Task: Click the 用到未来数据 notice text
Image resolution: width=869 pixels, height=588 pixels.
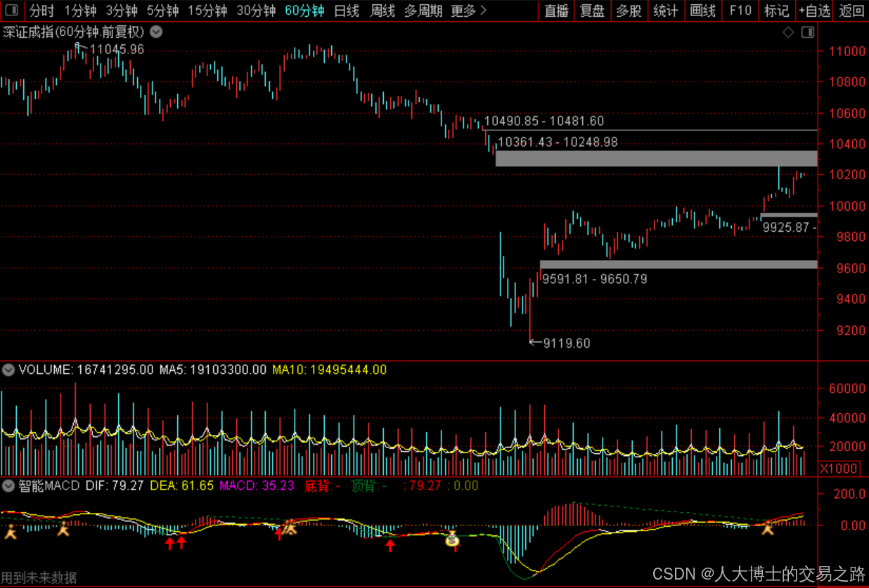Action: click(x=39, y=577)
